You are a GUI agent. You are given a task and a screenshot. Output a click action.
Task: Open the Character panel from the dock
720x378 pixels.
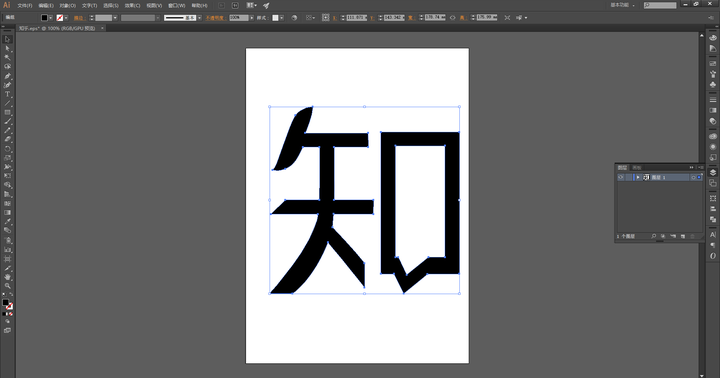point(713,235)
